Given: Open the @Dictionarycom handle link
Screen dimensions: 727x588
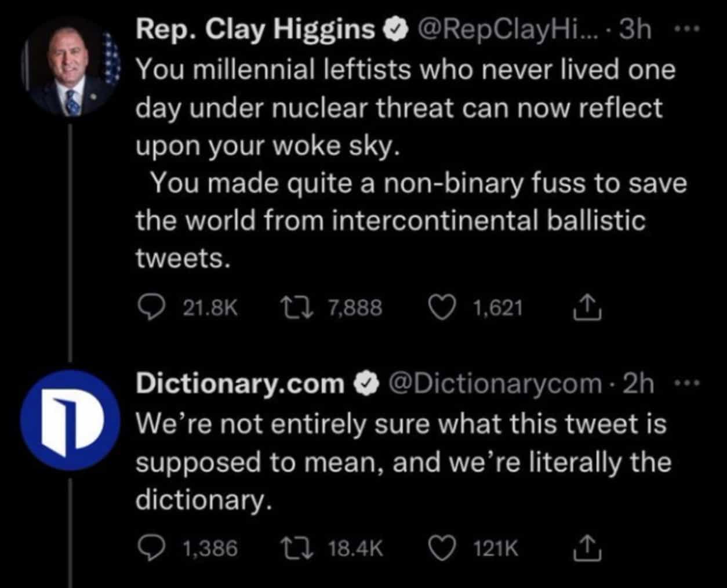Looking at the screenshot, I should (496, 384).
